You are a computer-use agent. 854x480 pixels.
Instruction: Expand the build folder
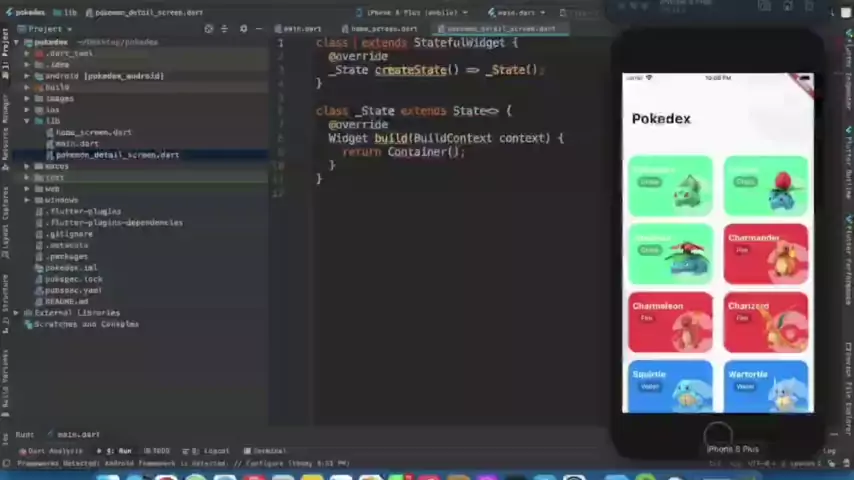[27, 87]
